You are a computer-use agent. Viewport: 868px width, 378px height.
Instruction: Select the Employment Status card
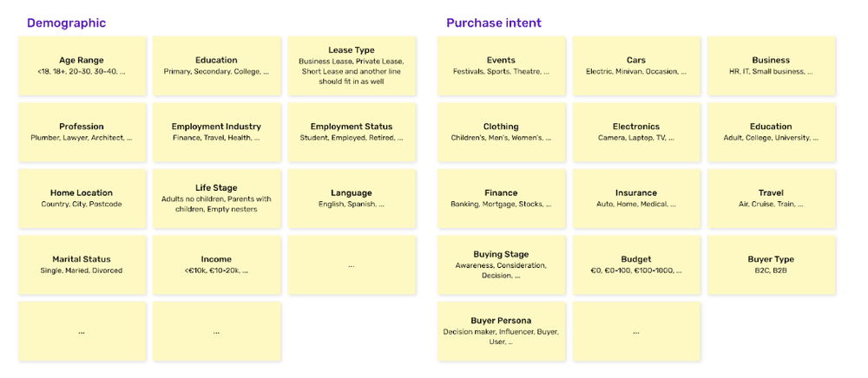pos(352,132)
